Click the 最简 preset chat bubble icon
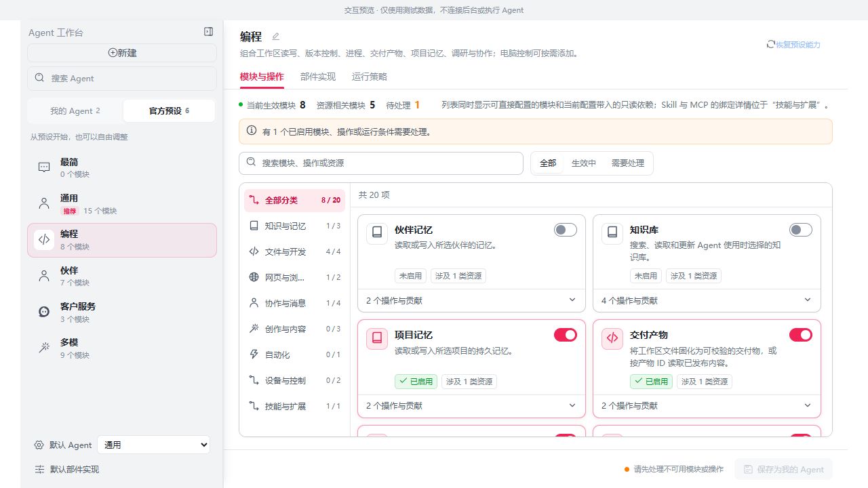 point(44,167)
